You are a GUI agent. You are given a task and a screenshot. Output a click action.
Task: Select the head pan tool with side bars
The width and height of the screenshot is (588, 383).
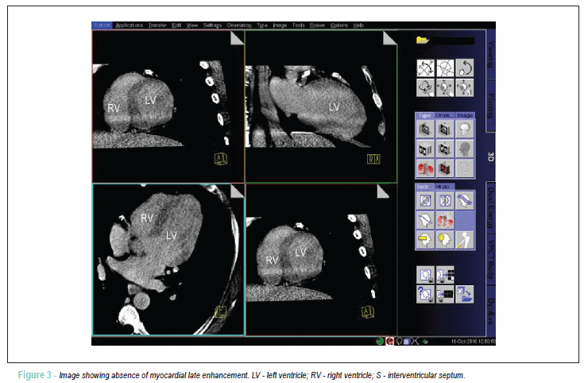[464, 87]
